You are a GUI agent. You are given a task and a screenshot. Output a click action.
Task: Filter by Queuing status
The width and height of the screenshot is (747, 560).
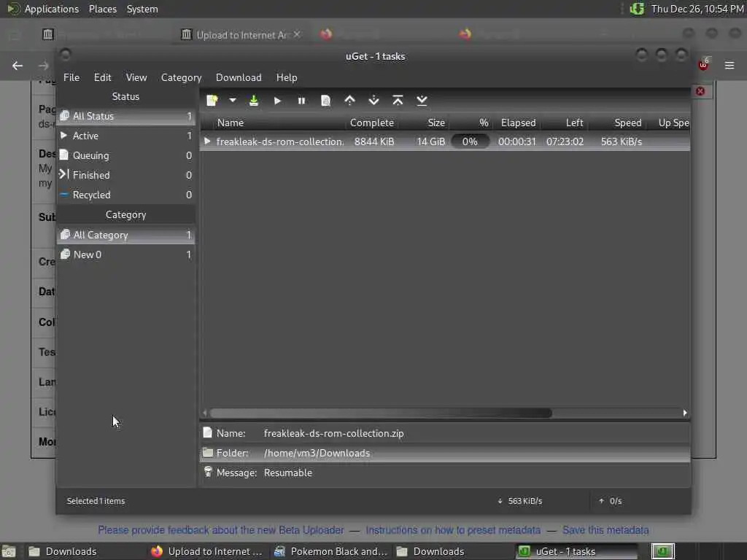point(126,155)
